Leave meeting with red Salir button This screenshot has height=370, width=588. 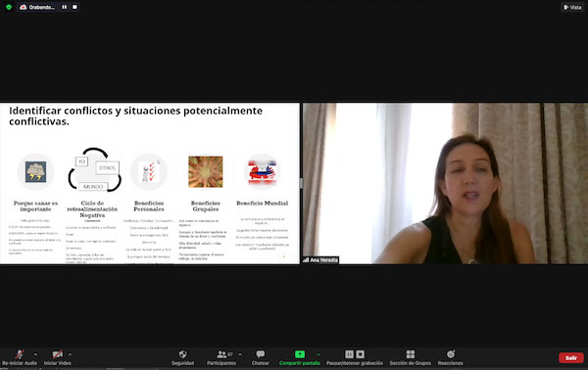click(x=571, y=358)
